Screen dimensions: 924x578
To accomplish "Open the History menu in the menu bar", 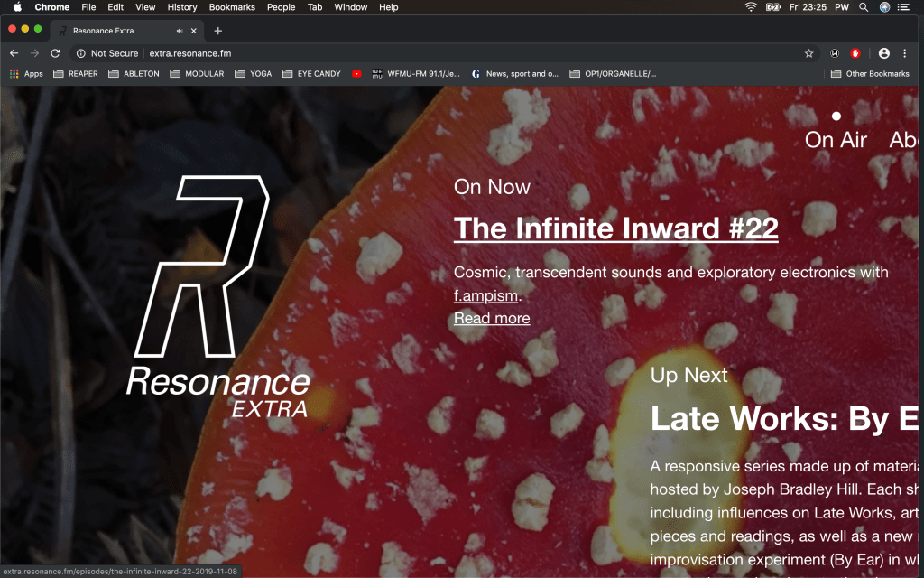I will pos(182,7).
